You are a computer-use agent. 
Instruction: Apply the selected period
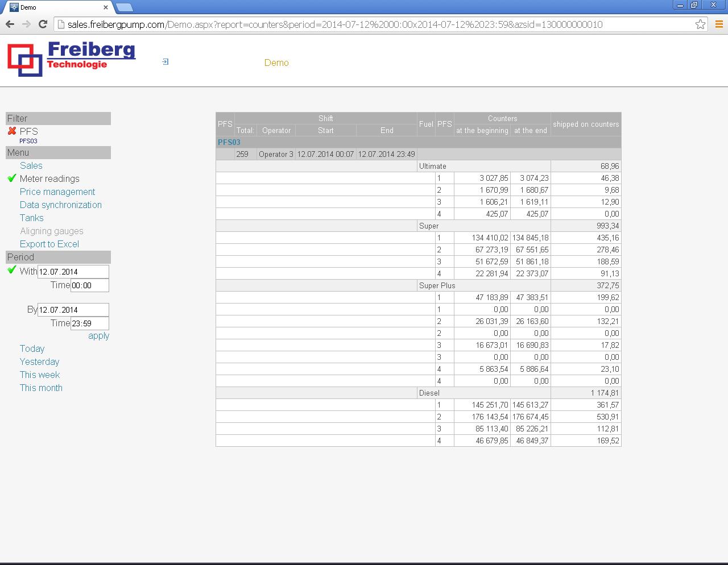[x=98, y=336]
